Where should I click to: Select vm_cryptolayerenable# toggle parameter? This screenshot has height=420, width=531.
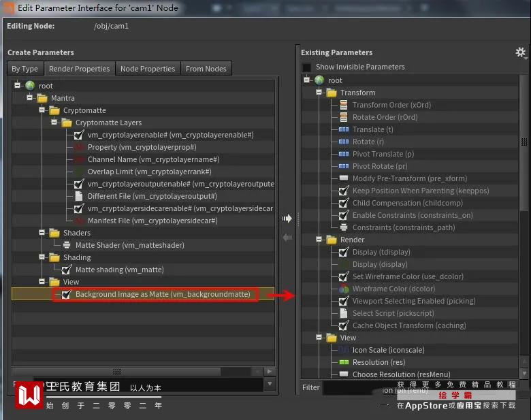point(171,135)
